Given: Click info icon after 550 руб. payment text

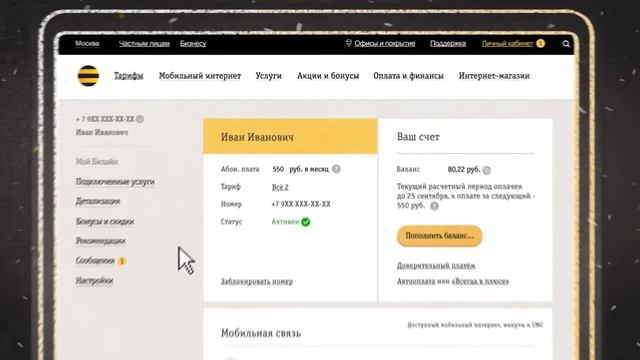Looking at the screenshot, I should pyautogui.click(x=434, y=206).
